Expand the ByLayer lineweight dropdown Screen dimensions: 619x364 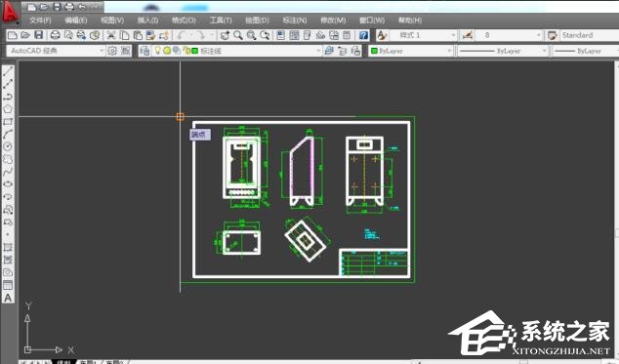click(x=586, y=51)
